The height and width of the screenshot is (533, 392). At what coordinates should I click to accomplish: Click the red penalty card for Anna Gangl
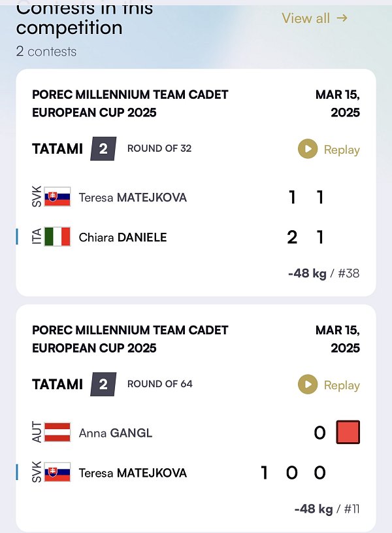[348, 432]
